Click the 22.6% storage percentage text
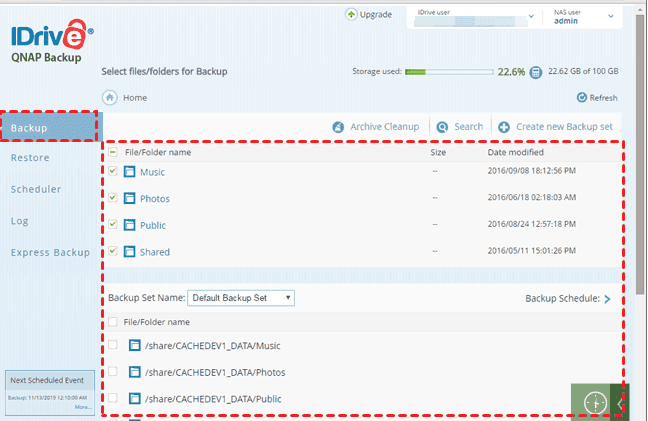648x421 pixels. pyautogui.click(x=511, y=72)
